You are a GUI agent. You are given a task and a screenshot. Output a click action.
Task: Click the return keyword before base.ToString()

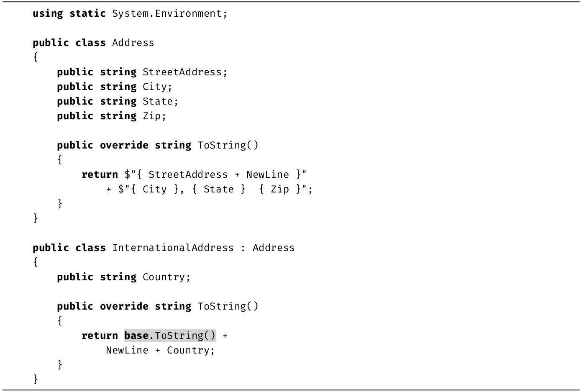[x=100, y=336]
